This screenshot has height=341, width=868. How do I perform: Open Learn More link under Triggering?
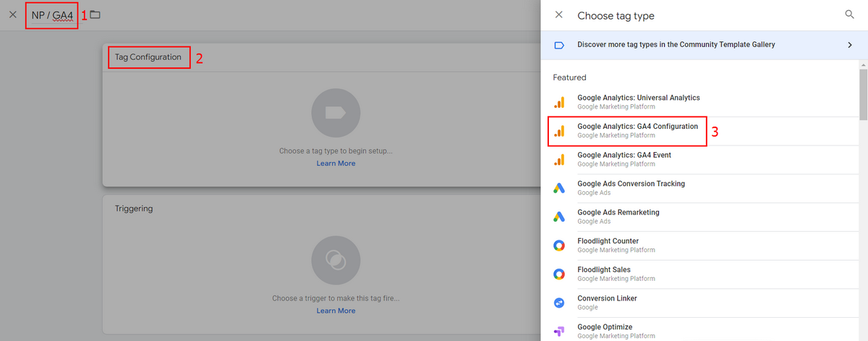pyautogui.click(x=336, y=311)
